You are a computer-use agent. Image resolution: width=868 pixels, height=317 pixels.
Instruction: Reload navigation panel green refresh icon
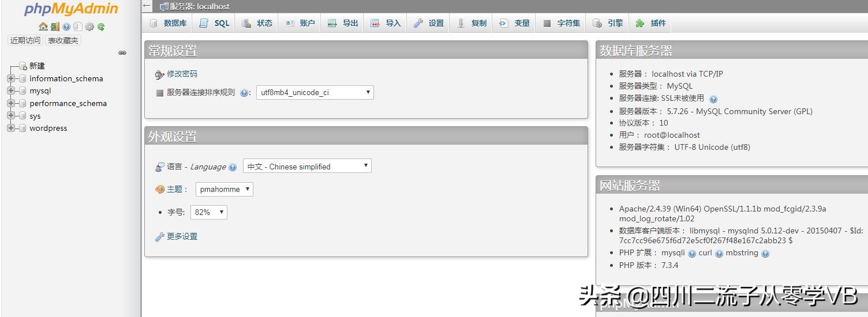(101, 27)
